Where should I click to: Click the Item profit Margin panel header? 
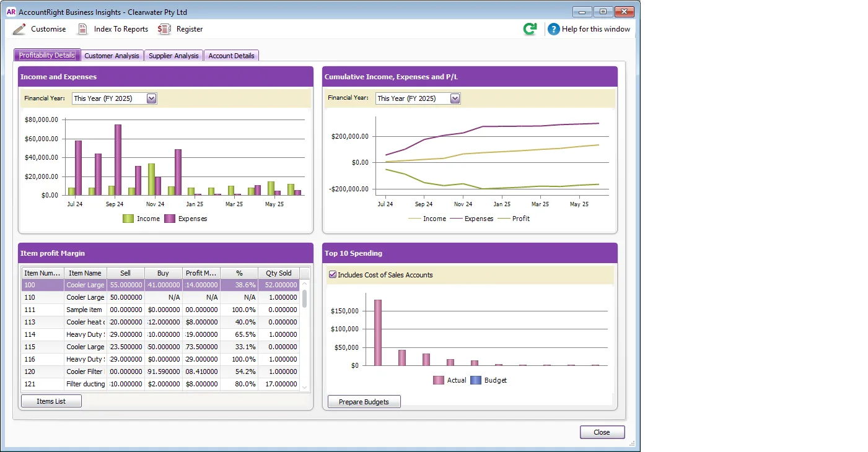coord(165,253)
